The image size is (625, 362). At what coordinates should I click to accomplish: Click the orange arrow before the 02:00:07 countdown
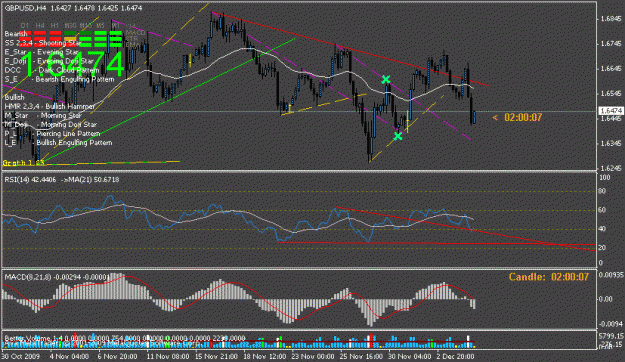pos(495,117)
